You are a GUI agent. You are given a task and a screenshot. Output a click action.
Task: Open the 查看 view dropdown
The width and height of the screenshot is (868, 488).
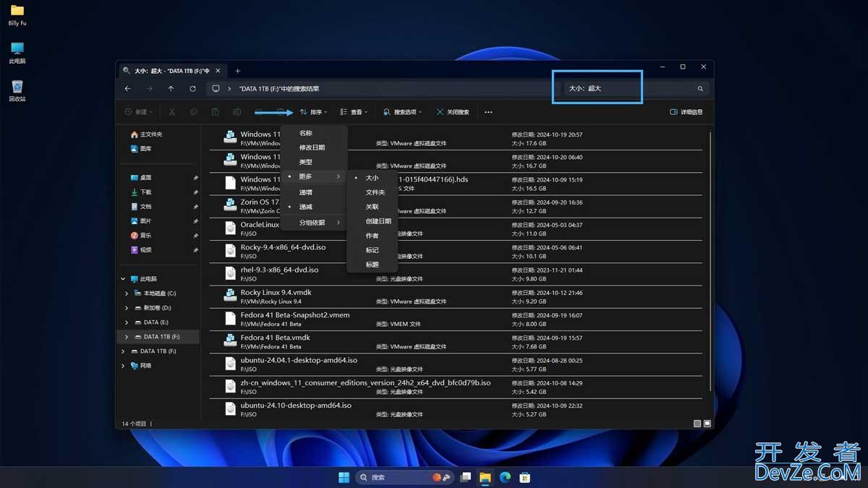pos(354,112)
